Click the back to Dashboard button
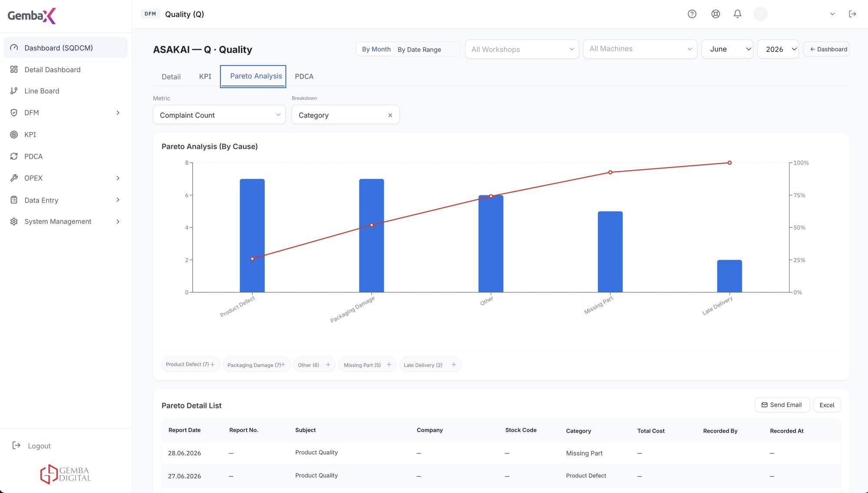The height and width of the screenshot is (493, 868). (x=826, y=49)
